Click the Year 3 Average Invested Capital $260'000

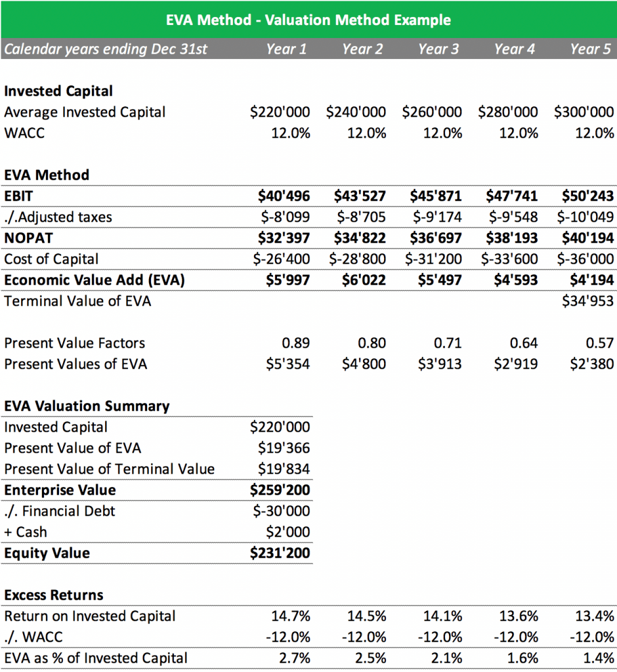tap(432, 112)
